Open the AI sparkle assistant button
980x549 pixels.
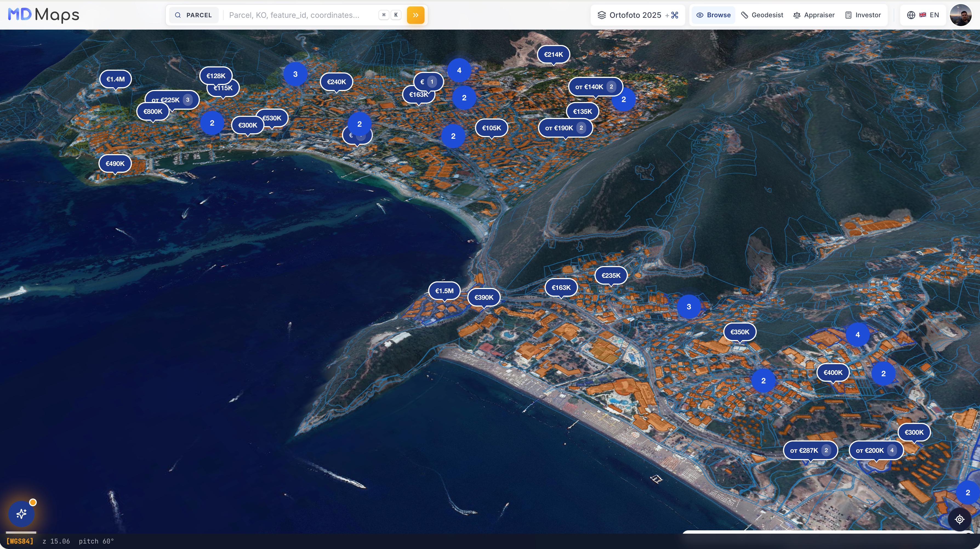21,514
